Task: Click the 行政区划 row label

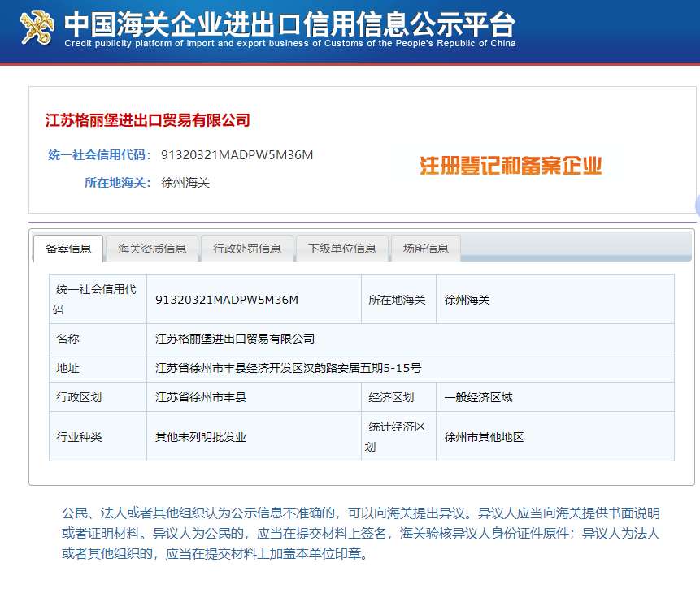Action: 79,397
